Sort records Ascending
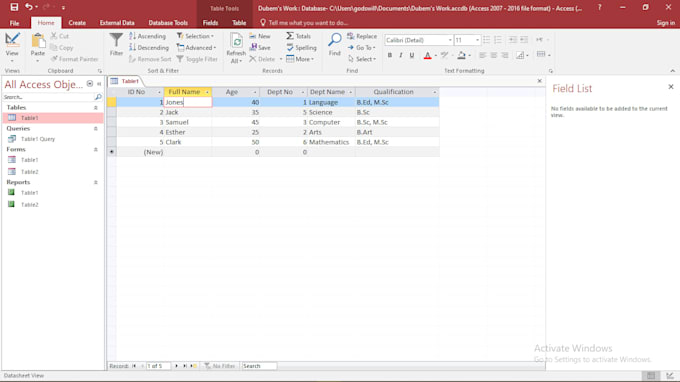 click(147, 36)
